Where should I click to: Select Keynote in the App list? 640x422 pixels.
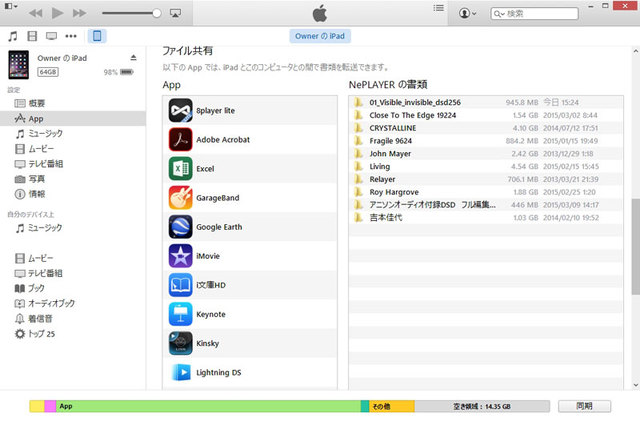(x=210, y=314)
